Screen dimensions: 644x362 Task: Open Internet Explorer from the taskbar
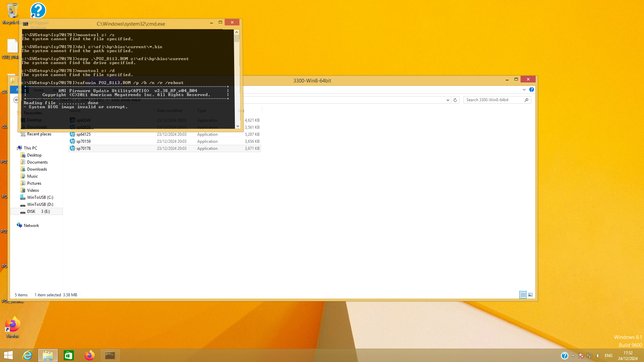27,355
